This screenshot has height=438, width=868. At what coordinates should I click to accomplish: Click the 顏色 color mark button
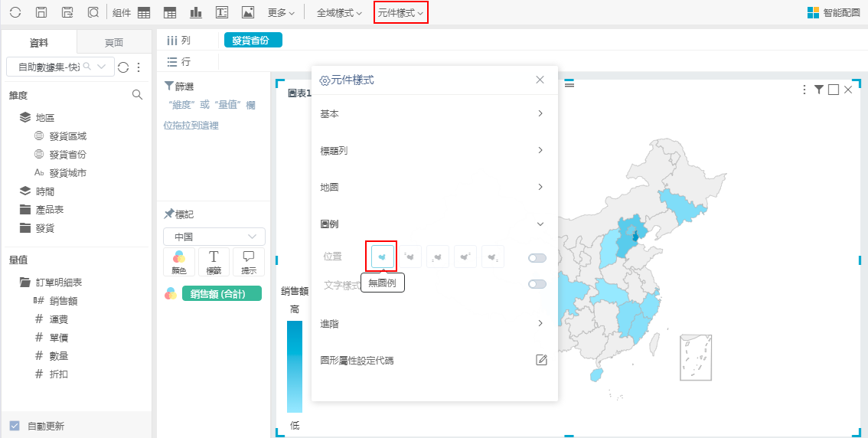point(179,262)
